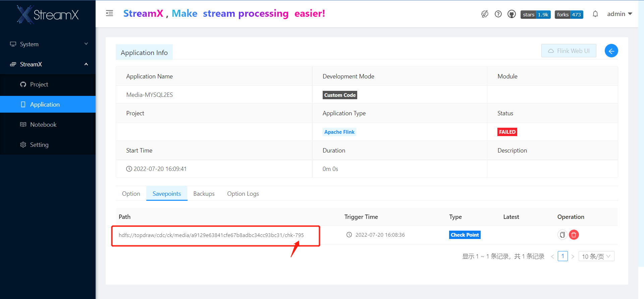Viewport: 644px width, 299px height.
Task: Click the forks 473 badge
Action: [569, 14]
